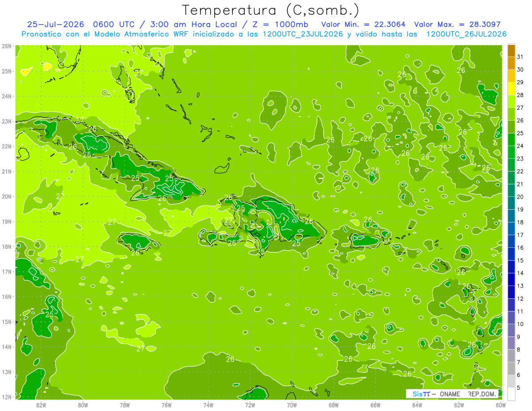The height and width of the screenshot is (411, 532).
Task: Click the 15N latitude axis label
Action: click(x=7, y=321)
